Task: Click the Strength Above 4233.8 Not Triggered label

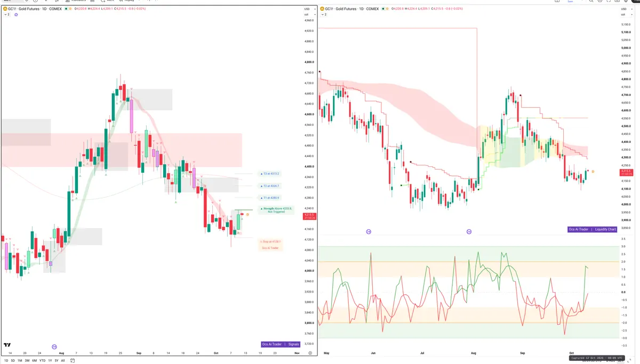Action: tap(276, 210)
